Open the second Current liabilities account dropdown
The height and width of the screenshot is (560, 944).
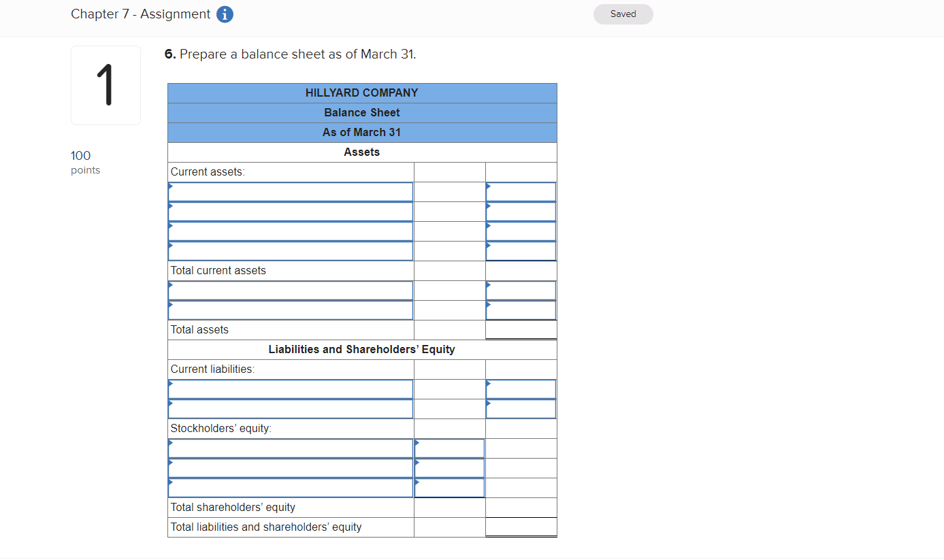point(291,408)
